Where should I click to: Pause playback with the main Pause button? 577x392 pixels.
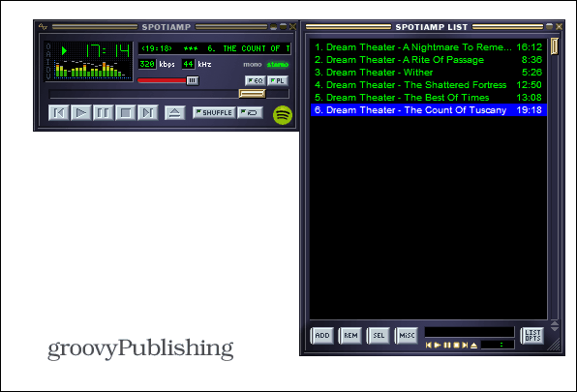(103, 112)
